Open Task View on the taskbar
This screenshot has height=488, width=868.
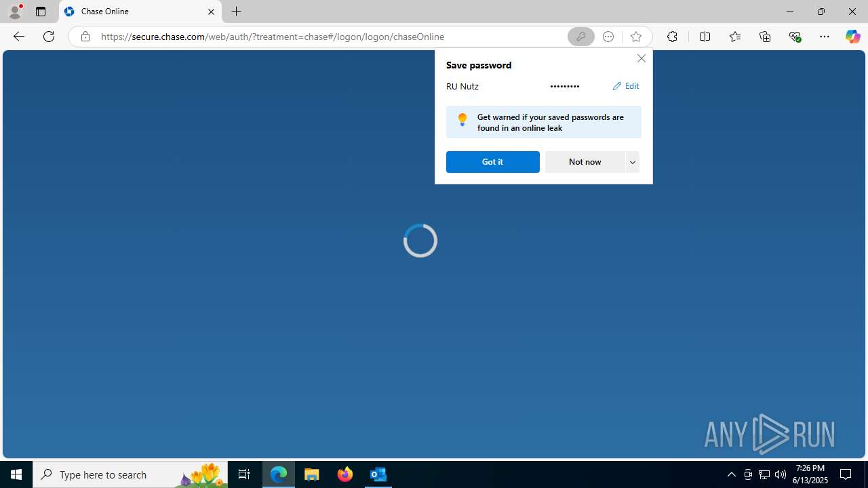244,474
